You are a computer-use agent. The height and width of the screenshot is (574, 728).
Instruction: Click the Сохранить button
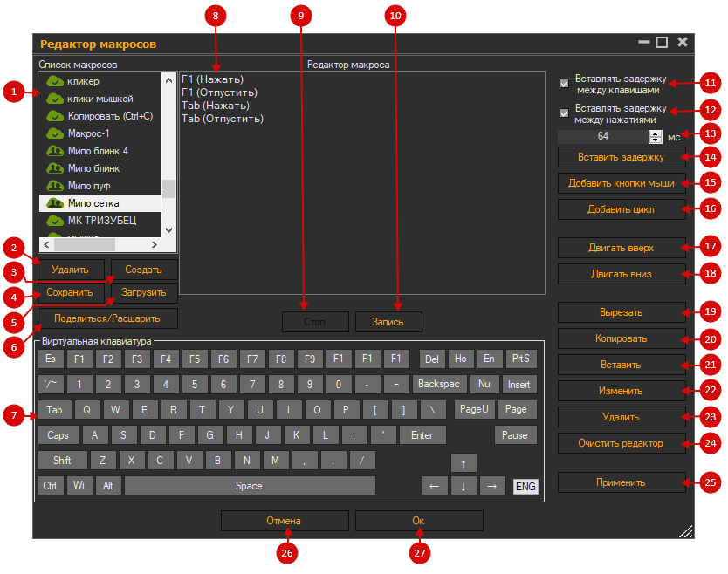71,293
